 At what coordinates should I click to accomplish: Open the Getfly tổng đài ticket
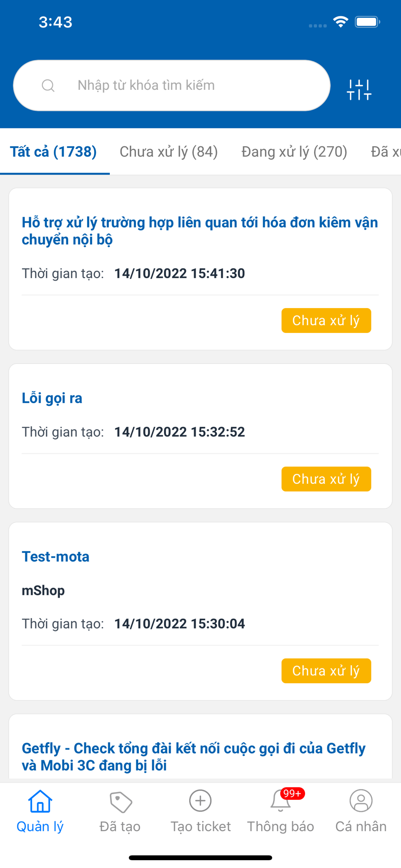(194, 756)
